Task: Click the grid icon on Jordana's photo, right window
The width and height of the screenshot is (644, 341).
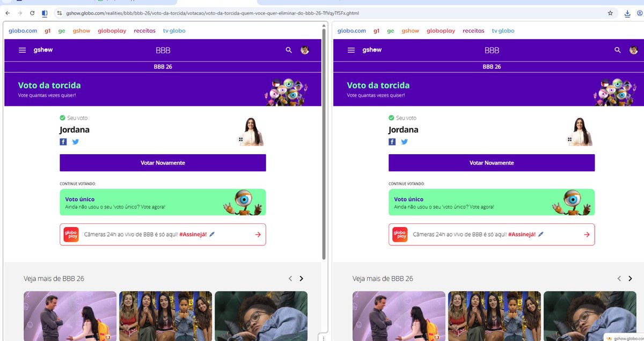Action: pyautogui.click(x=570, y=140)
